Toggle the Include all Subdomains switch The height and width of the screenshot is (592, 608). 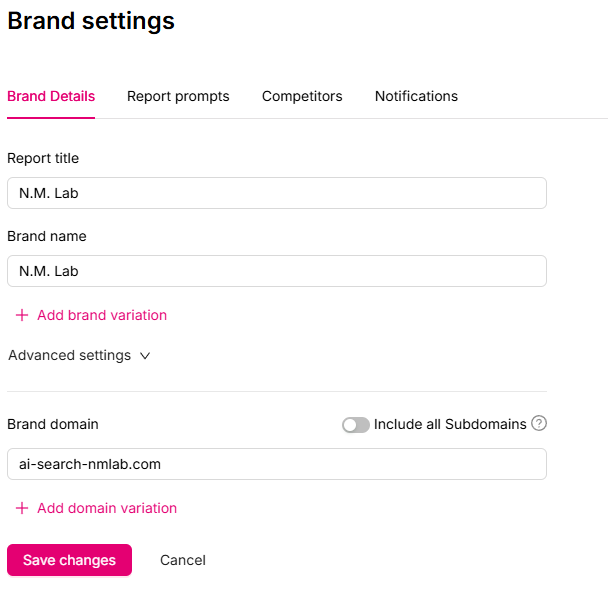pyautogui.click(x=356, y=425)
